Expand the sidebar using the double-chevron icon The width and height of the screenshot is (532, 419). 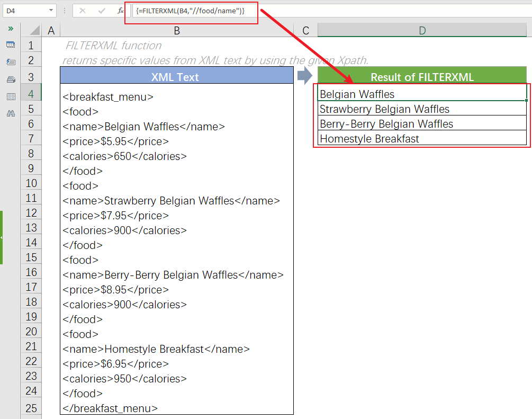pyautogui.click(x=11, y=30)
